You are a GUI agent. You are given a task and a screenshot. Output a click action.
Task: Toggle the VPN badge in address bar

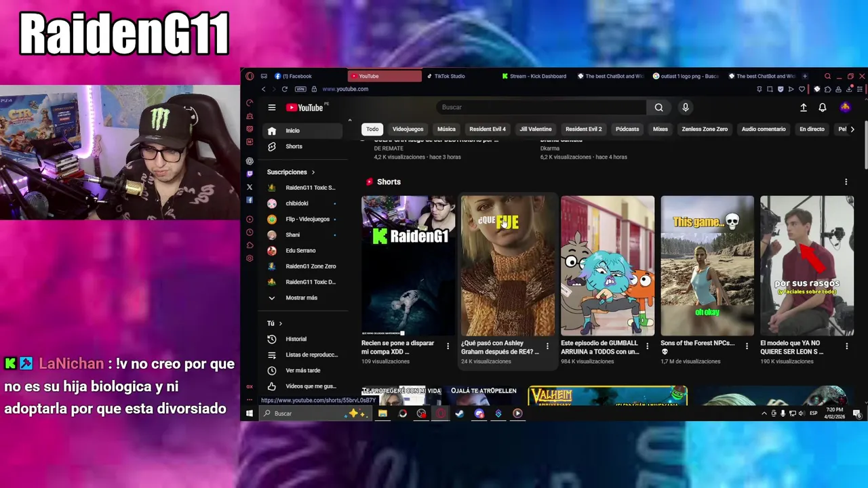coord(300,89)
